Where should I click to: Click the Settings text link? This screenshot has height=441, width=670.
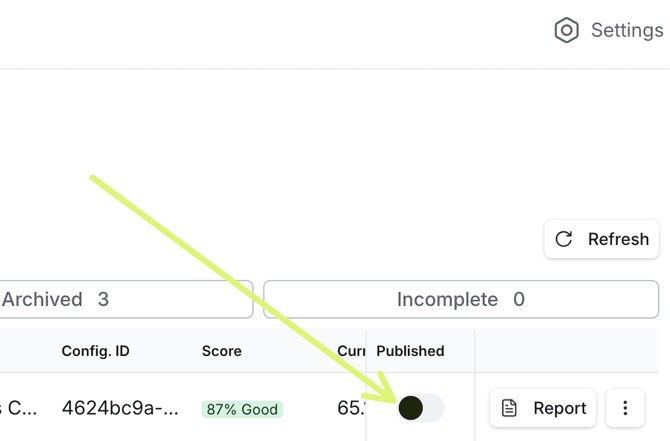point(626,30)
